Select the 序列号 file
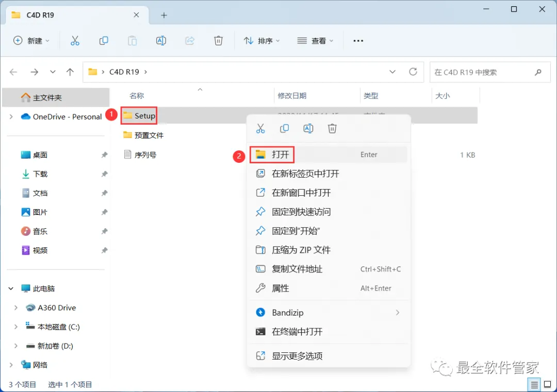Screen dimensions: 557x392 click(x=140, y=155)
